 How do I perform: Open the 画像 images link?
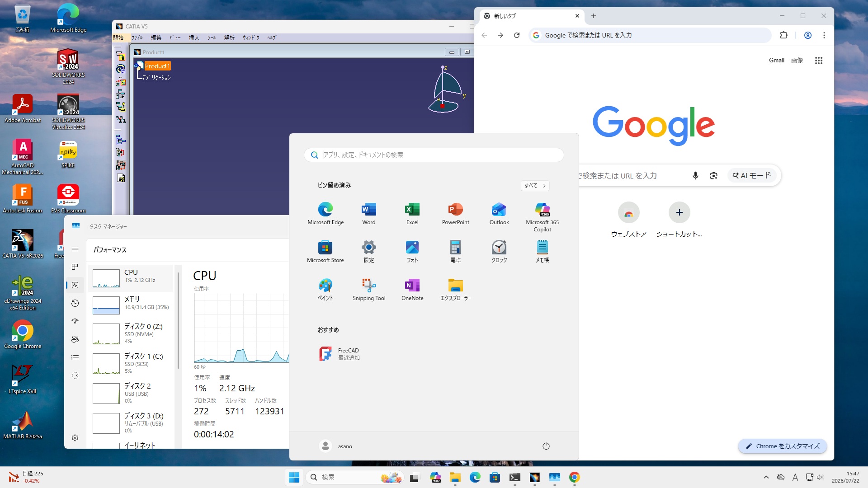click(797, 61)
